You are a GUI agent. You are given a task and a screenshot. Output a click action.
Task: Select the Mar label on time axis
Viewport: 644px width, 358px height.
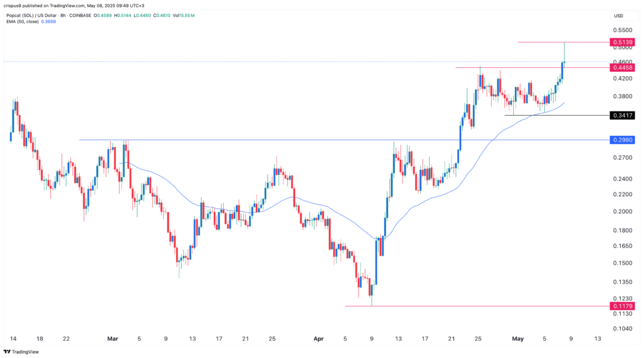(113, 338)
